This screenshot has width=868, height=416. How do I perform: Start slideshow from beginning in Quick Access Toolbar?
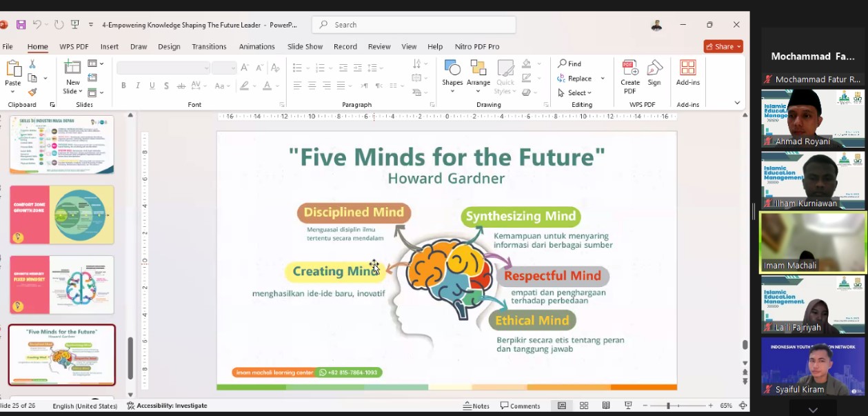(74, 25)
